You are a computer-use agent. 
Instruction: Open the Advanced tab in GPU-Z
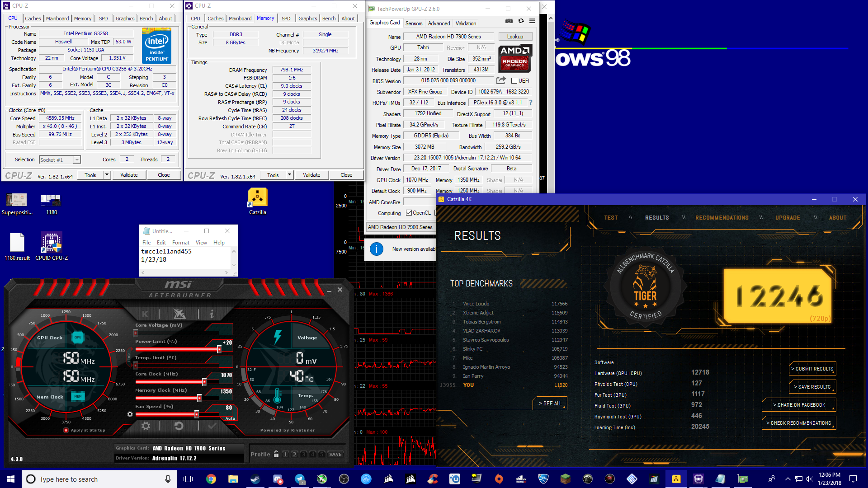tap(439, 23)
